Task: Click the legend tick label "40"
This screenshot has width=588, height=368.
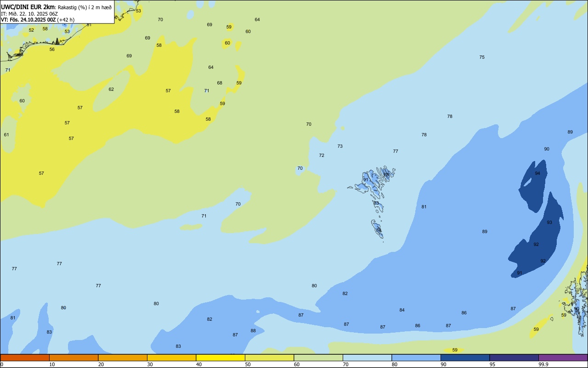Action: [x=199, y=364]
